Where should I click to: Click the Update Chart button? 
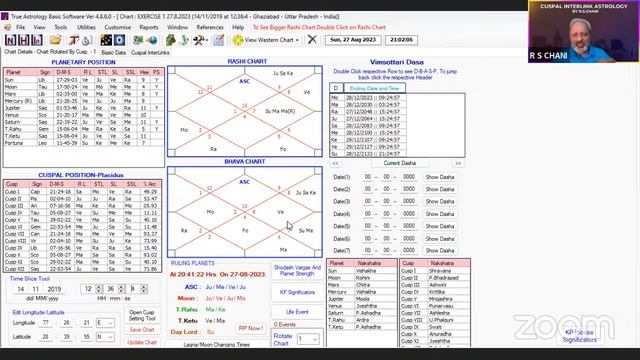tap(142, 342)
